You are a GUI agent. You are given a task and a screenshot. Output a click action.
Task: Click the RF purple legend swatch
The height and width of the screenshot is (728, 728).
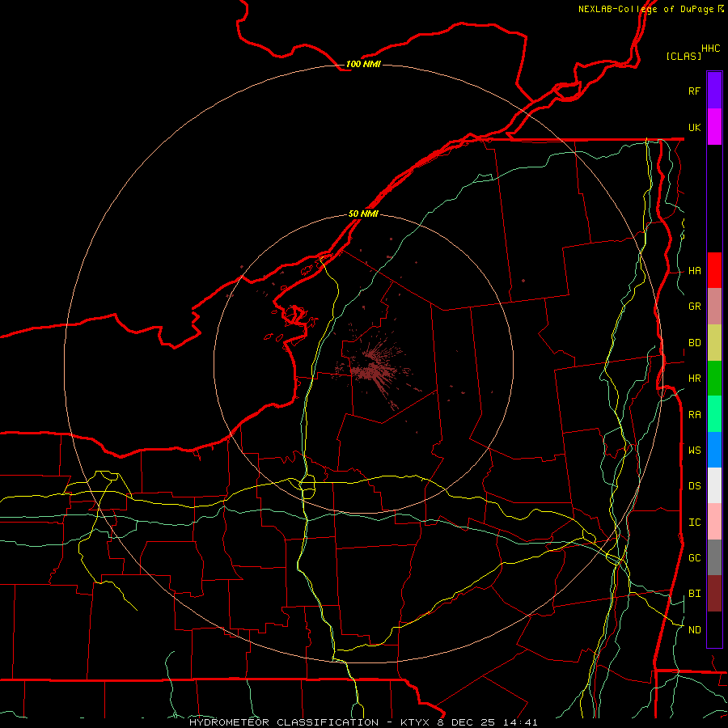click(714, 91)
